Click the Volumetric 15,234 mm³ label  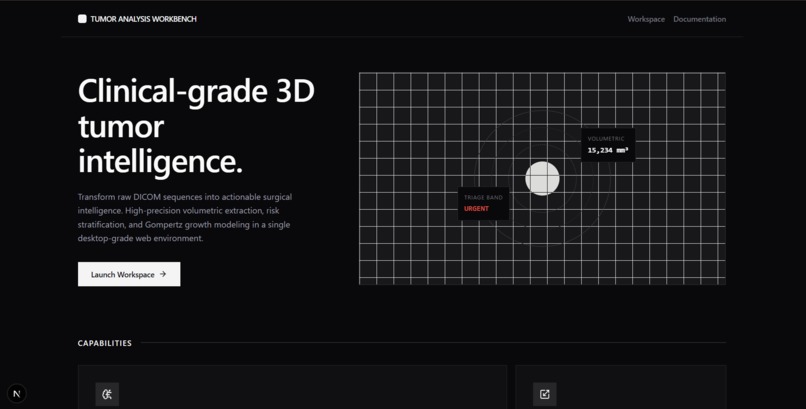tap(608, 145)
